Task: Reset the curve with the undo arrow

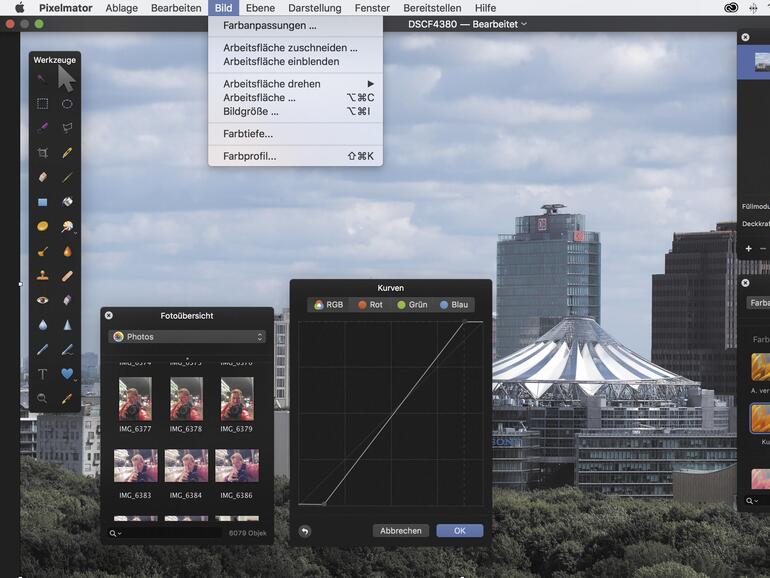Action: (304, 531)
